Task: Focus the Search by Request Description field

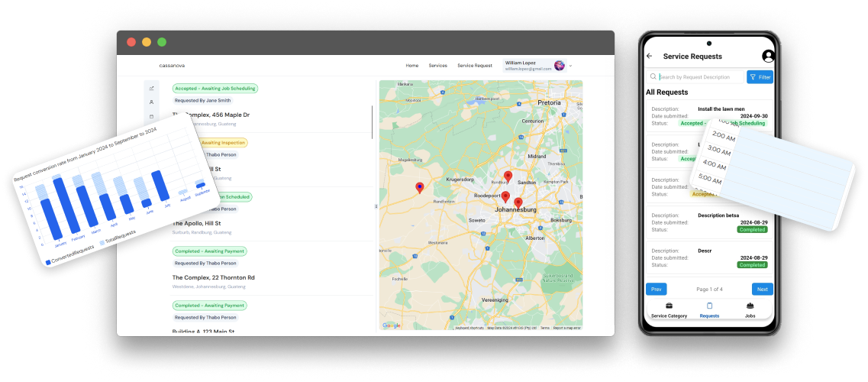Action: pyautogui.click(x=694, y=77)
